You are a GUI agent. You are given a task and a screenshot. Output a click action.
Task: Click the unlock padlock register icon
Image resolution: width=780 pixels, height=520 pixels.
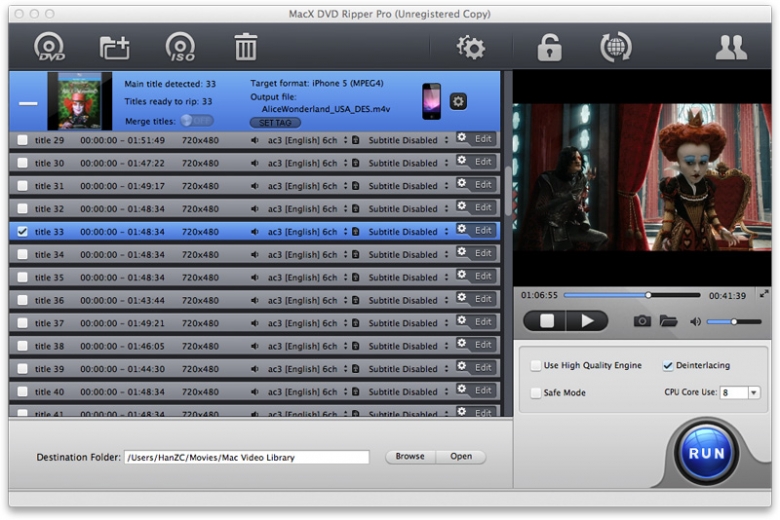549,47
